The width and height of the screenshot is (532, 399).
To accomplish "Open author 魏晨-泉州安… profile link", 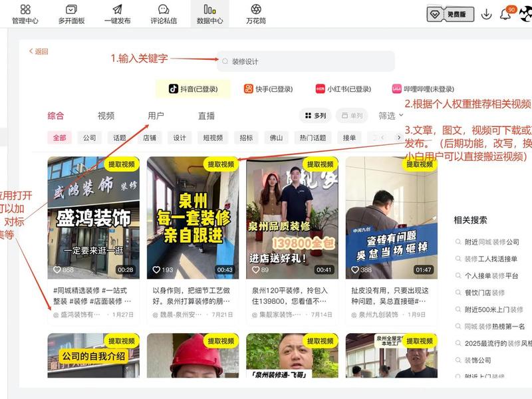I will (177, 315).
